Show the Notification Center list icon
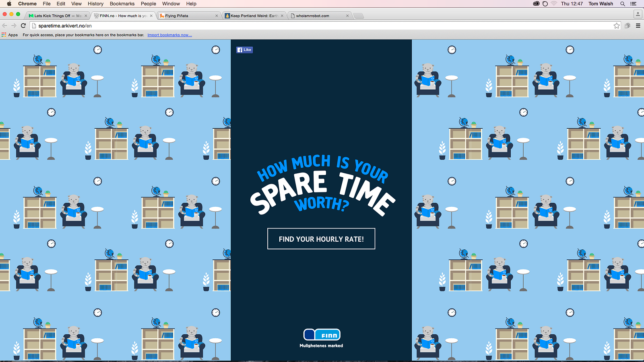Screen dimensions: 644x362 (634, 4)
